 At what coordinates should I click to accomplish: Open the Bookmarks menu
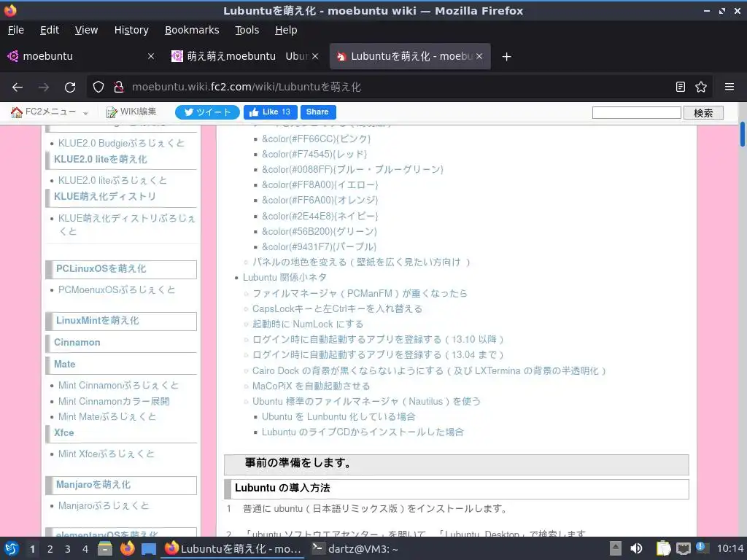(192, 30)
